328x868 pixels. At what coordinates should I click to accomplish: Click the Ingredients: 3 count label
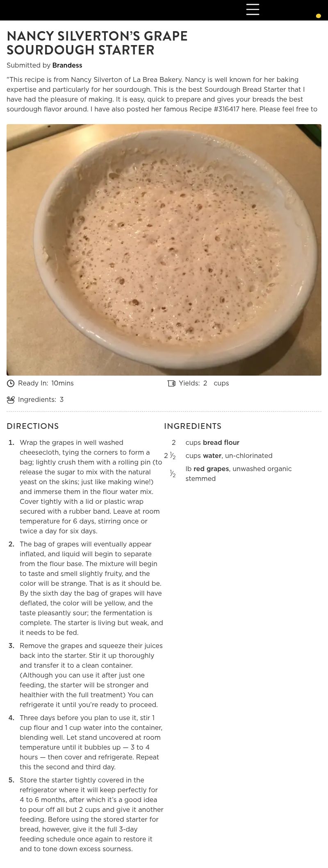click(41, 400)
